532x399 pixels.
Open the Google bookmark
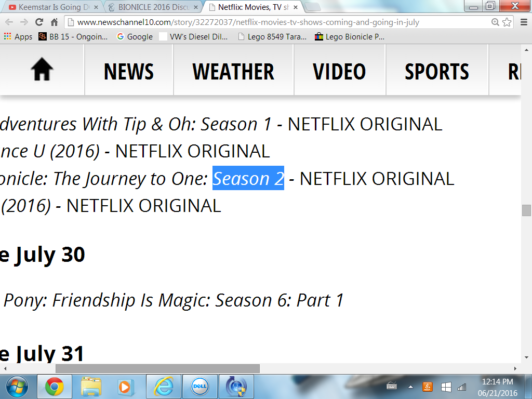tap(135, 37)
